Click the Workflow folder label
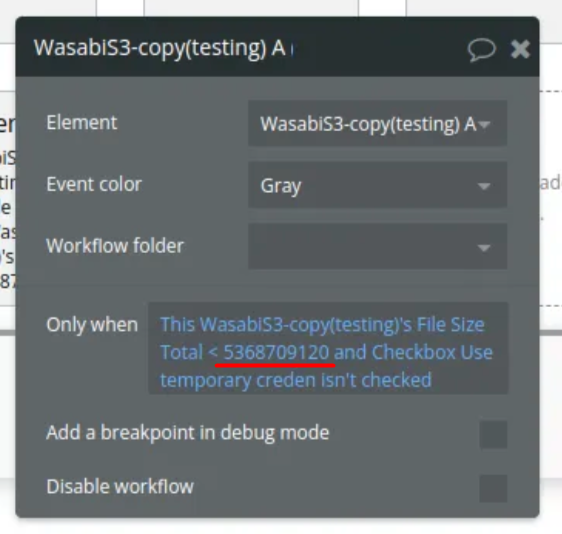This screenshot has width=562, height=534. click(x=115, y=246)
